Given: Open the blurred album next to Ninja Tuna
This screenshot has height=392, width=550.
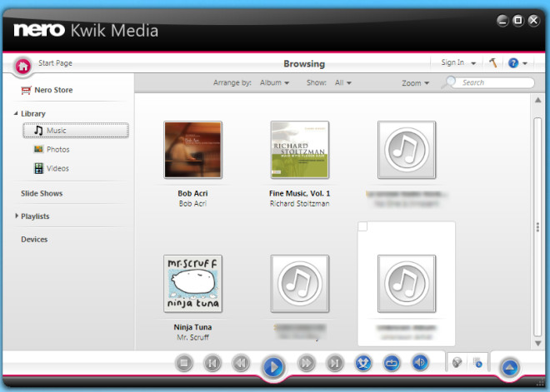Looking at the screenshot, I should pyautogui.click(x=300, y=284).
